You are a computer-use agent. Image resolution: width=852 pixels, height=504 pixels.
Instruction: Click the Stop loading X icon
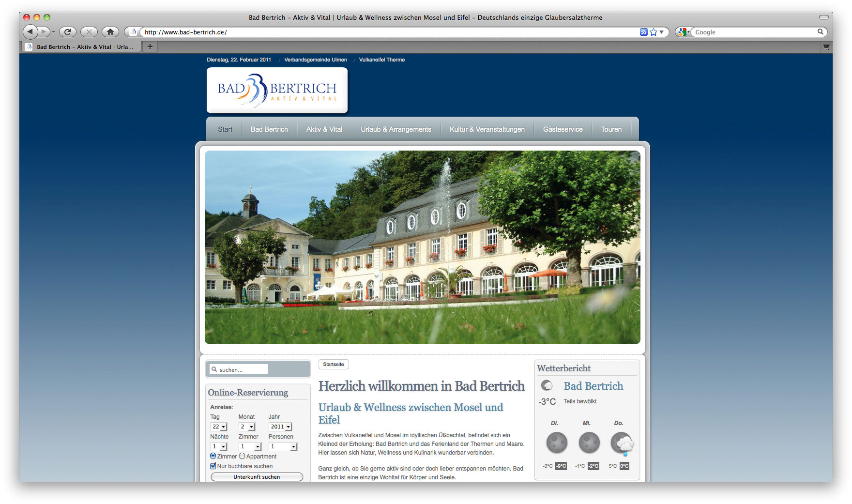(89, 32)
